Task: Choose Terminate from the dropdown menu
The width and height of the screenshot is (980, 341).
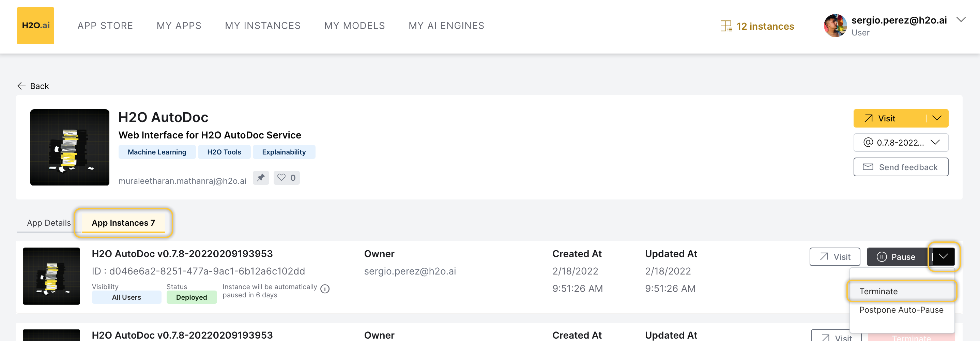Action: pos(902,291)
